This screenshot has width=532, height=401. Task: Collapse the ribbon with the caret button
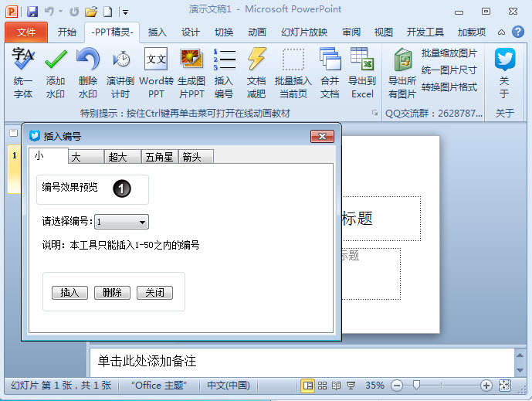click(x=501, y=32)
